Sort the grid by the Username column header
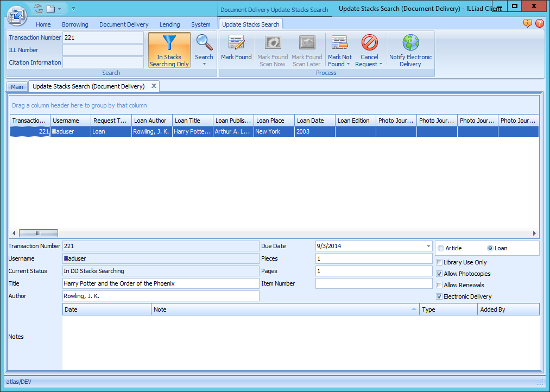 coord(70,120)
